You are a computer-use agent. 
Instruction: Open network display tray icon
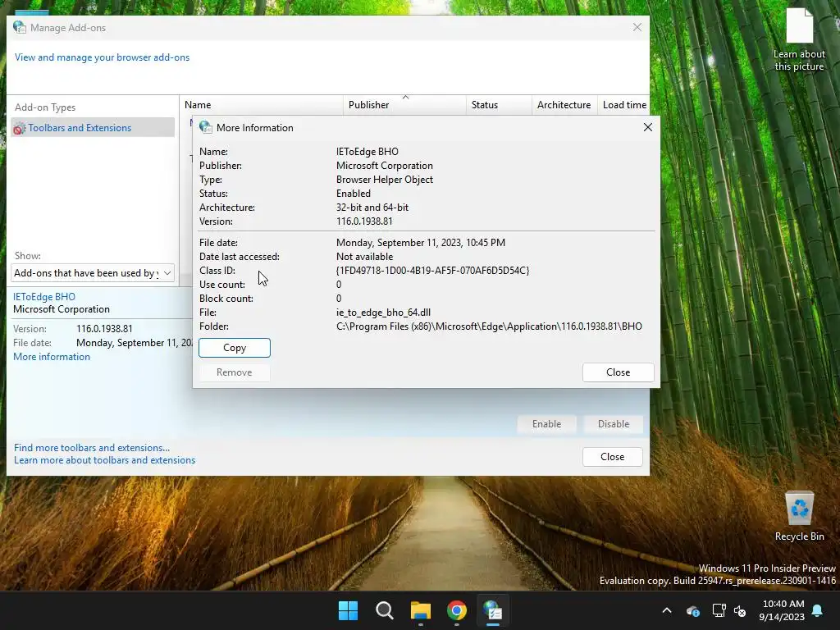(x=719, y=610)
